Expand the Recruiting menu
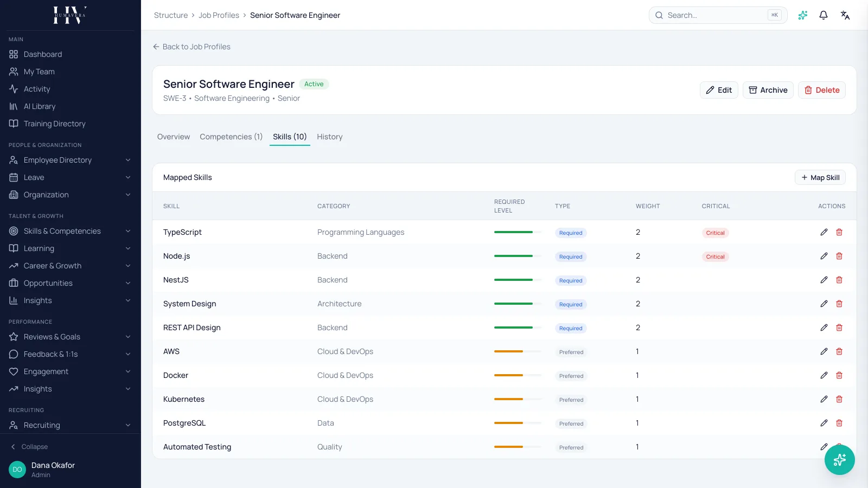Screen dimensions: 868x488 tap(70, 425)
